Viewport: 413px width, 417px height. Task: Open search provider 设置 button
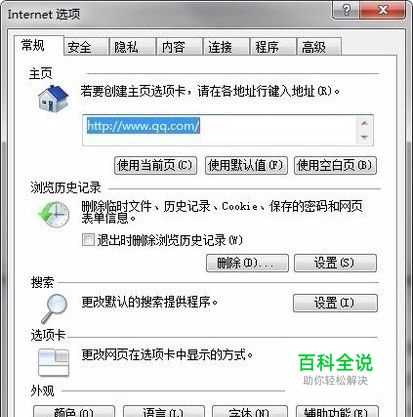(x=335, y=303)
